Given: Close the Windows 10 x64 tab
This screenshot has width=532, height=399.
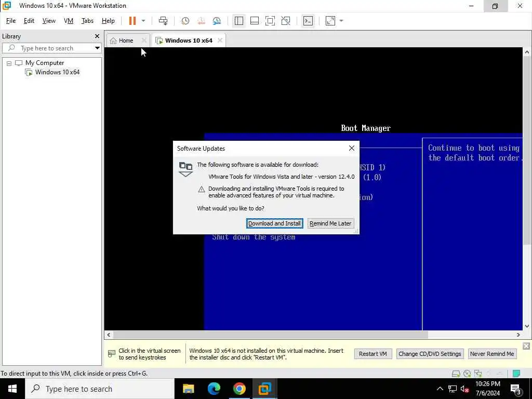Looking at the screenshot, I should [220, 41].
